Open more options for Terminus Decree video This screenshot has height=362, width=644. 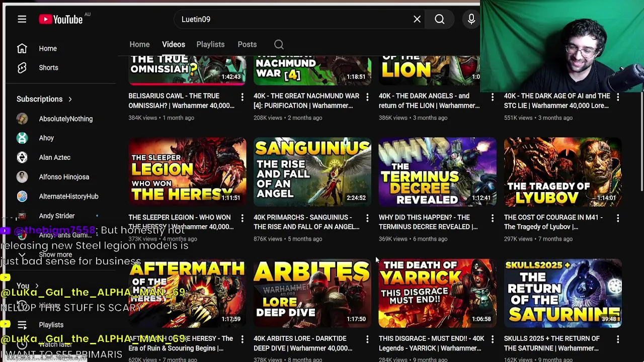coord(493,218)
